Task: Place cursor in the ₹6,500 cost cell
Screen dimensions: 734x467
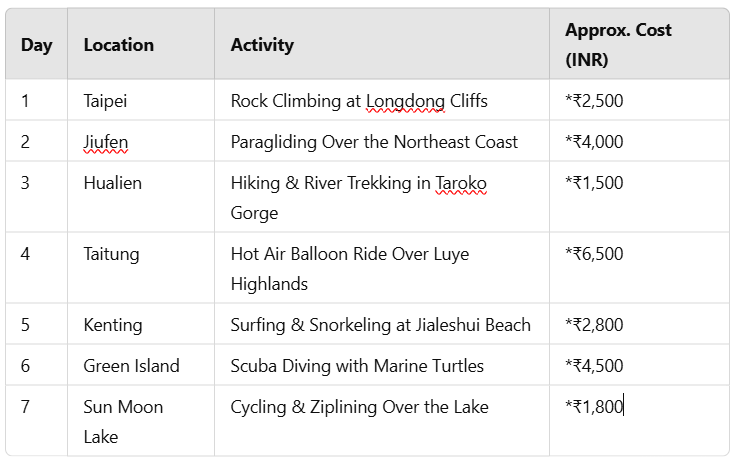Action: 639,268
